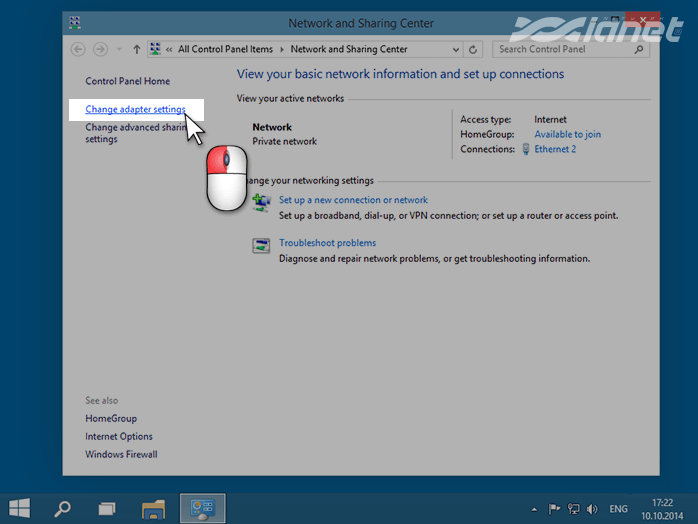Click the volume speaker tray icon
Image resolution: width=698 pixels, height=524 pixels.
tap(593, 509)
